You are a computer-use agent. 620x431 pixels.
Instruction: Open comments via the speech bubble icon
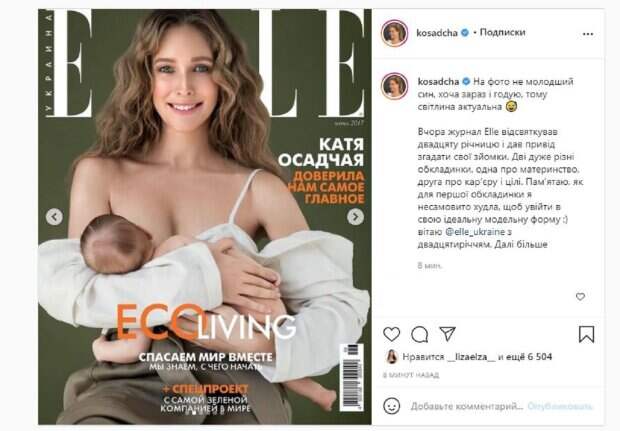point(419,335)
